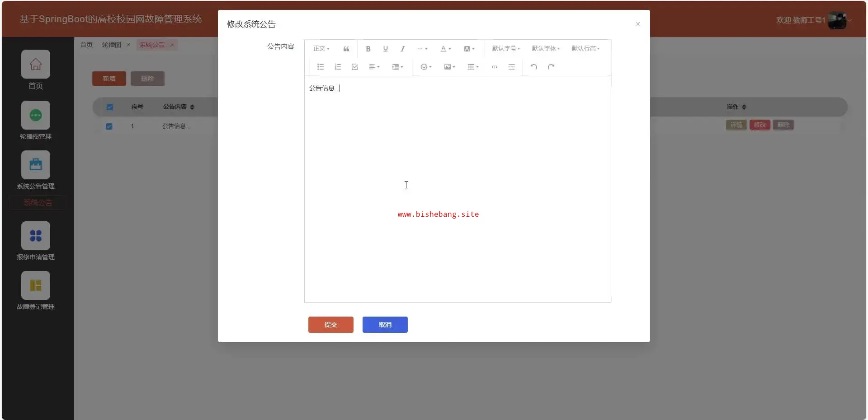The height and width of the screenshot is (420, 868).
Task: Insert a blockquote with the quote icon
Action: tap(346, 49)
